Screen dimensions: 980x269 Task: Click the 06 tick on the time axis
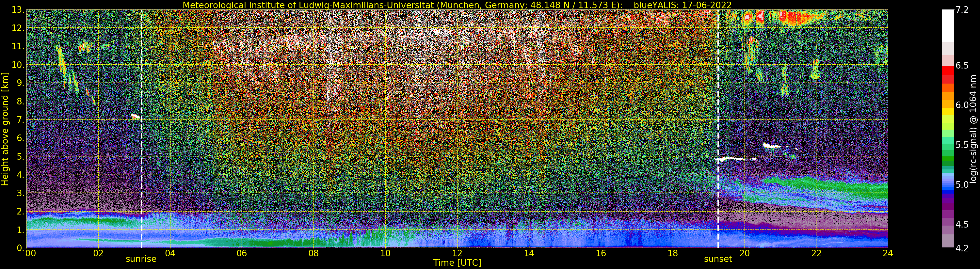[242, 253]
